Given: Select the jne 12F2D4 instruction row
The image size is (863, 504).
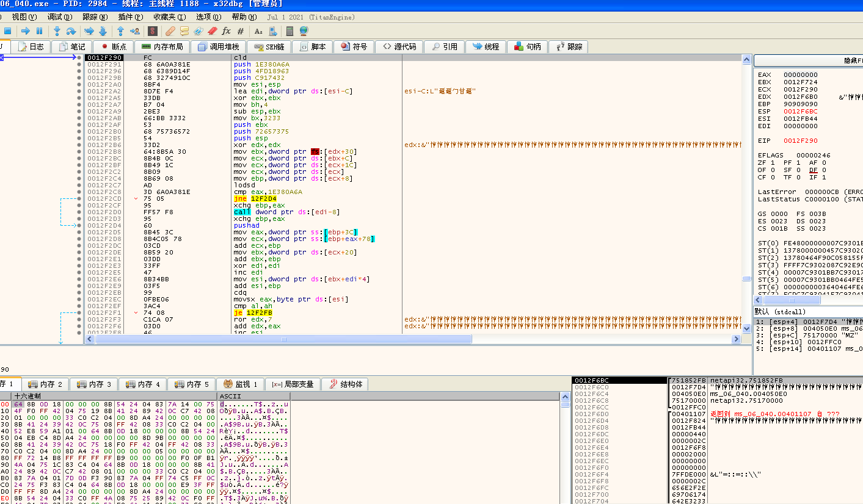Looking at the screenshot, I should click(255, 199).
